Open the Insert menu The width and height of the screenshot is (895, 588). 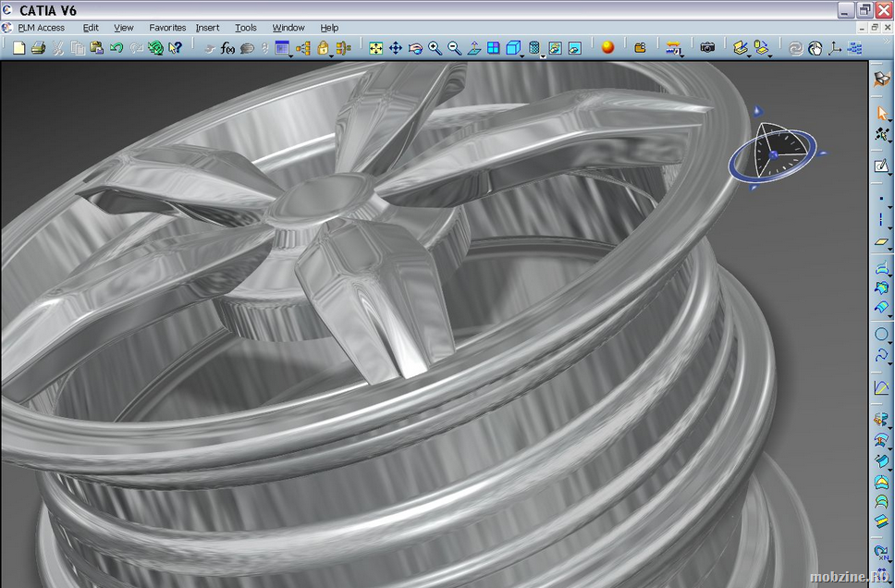click(207, 28)
